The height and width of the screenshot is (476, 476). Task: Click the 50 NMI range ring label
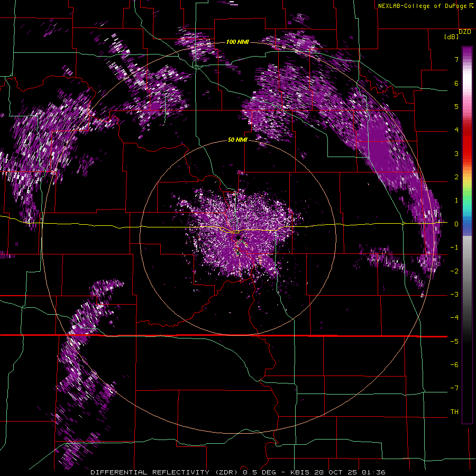(x=237, y=140)
